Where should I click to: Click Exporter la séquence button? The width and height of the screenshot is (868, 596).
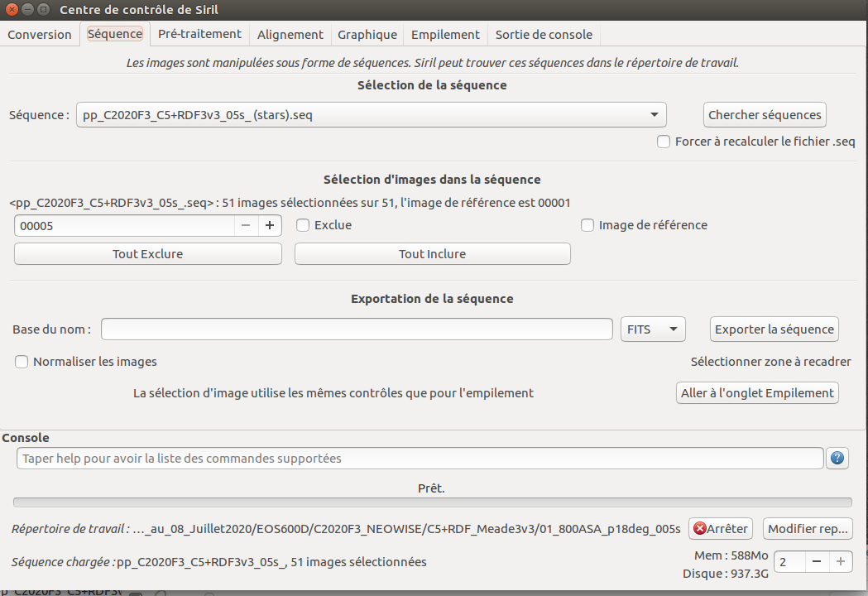(774, 329)
